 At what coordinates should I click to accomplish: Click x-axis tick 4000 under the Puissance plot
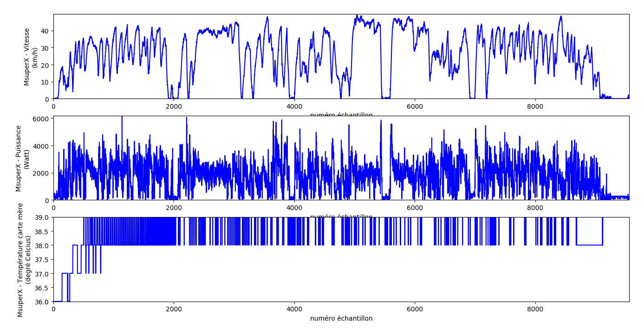(x=294, y=208)
